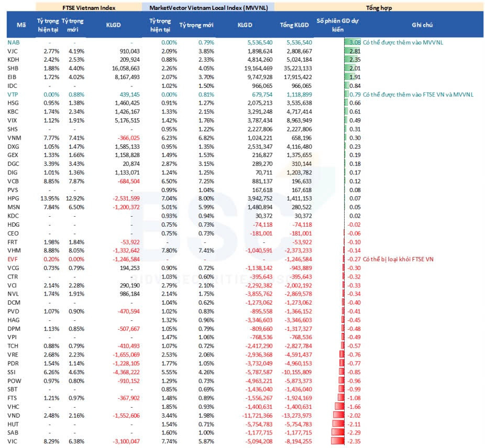
Task: Click the note 'Có thể bị loại khỏi FTSE VN'
Action: point(398,259)
